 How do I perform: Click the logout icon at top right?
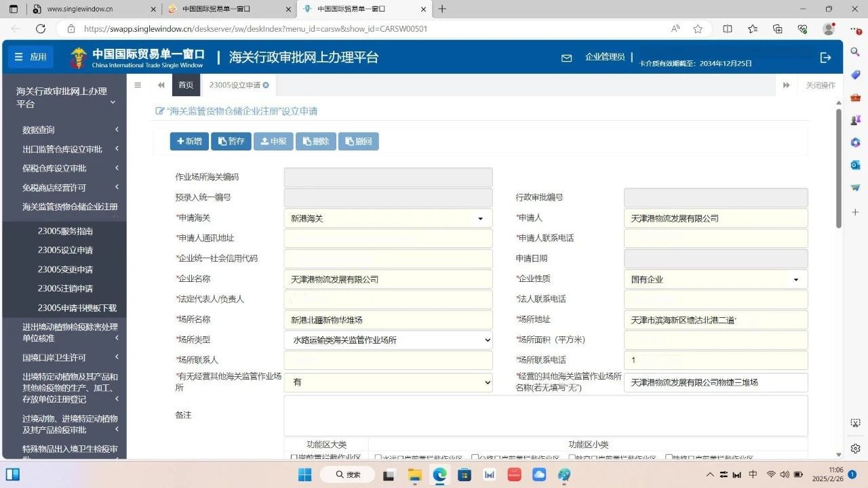tap(825, 58)
